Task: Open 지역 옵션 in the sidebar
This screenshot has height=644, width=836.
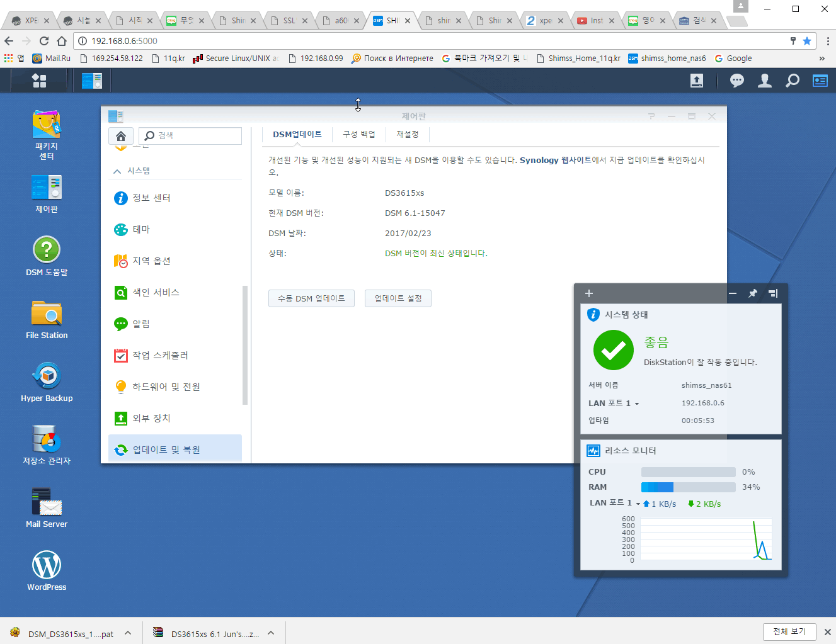Action: [x=175, y=261]
